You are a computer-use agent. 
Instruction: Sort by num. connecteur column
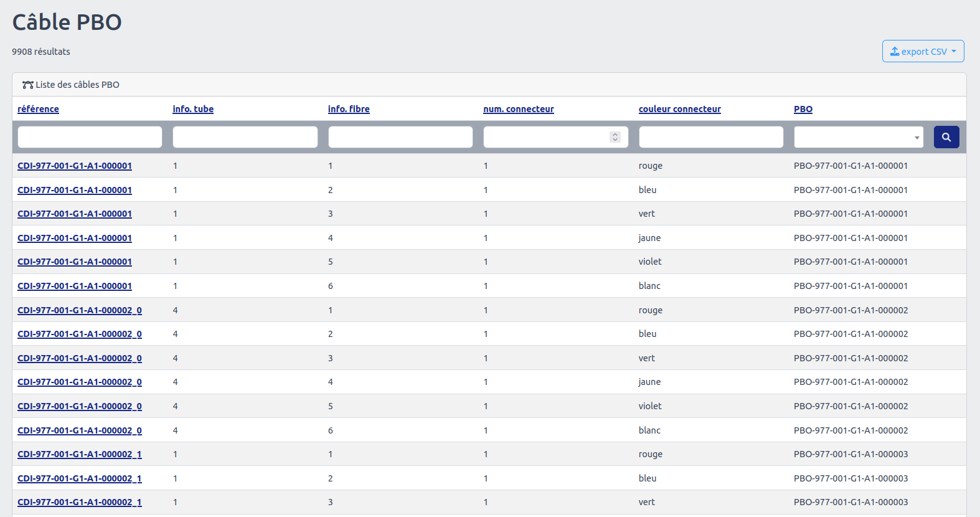tap(518, 109)
